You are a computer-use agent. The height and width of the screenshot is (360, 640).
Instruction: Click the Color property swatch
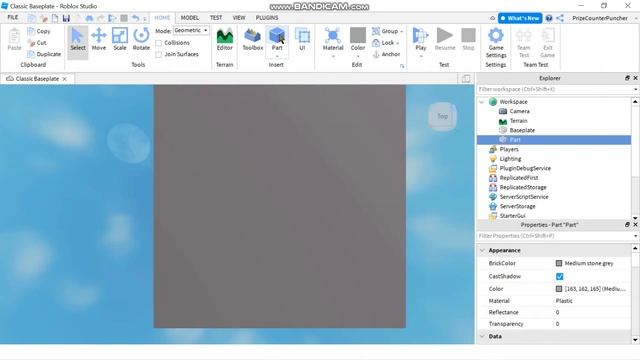[559, 289]
